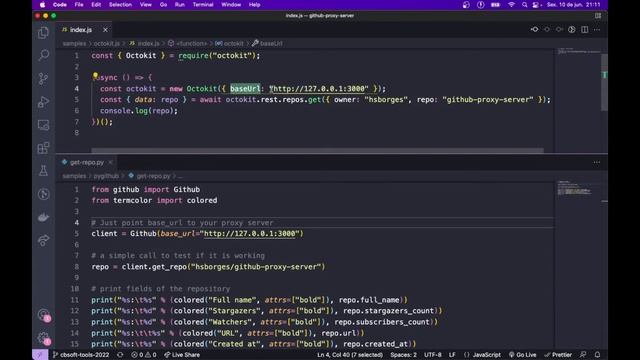Open the Accounts menu in the activity bar

(43, 315)
